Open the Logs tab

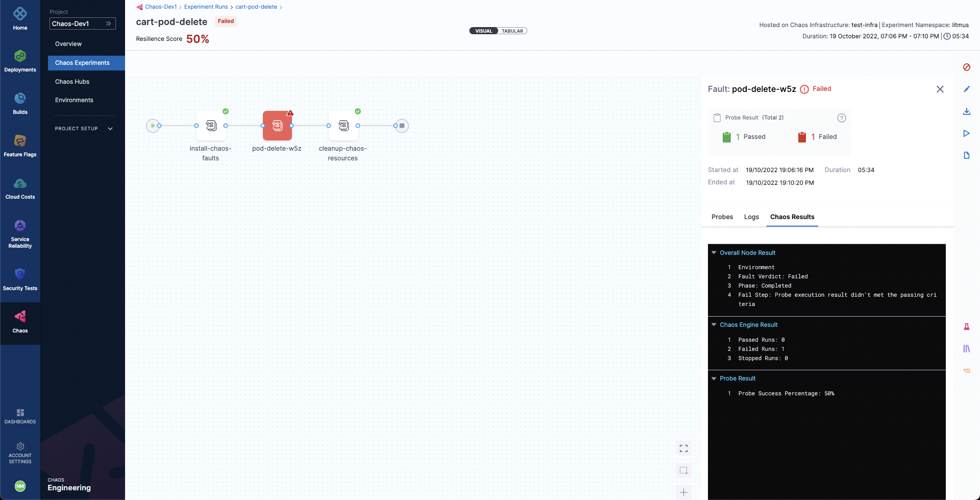point(751,217)
